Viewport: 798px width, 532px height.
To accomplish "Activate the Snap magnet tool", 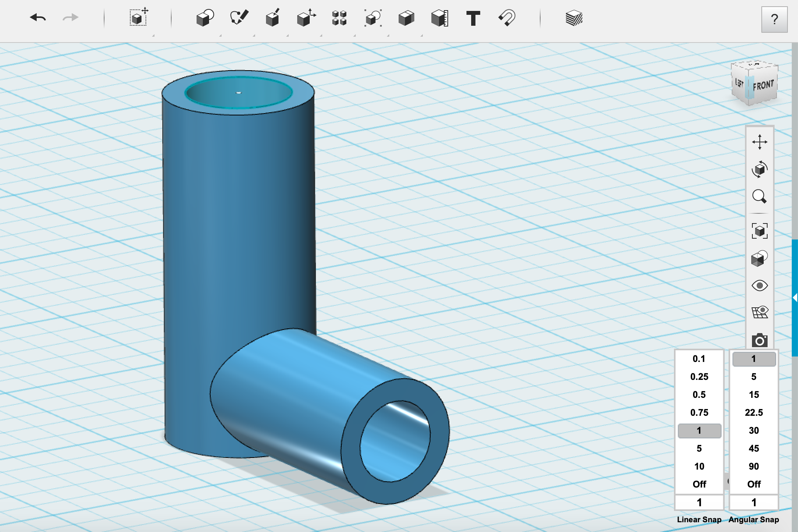I will [x=507, y=18].
